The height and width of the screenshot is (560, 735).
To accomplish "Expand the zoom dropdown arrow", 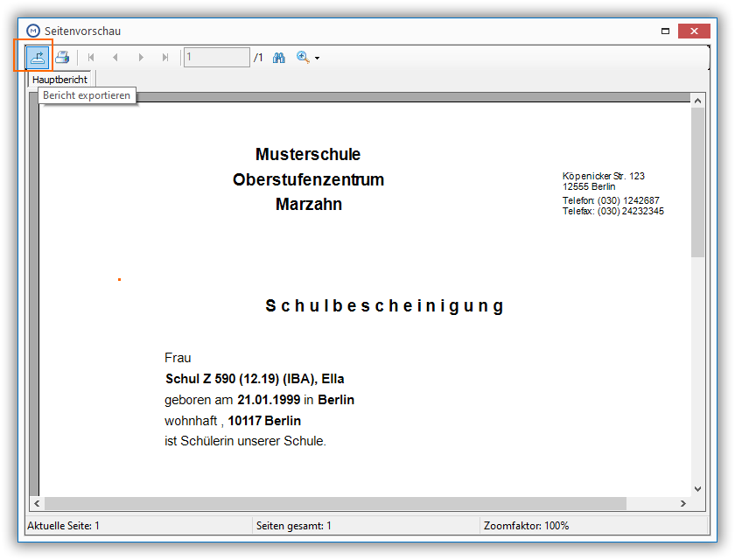I will pos(318,58).
